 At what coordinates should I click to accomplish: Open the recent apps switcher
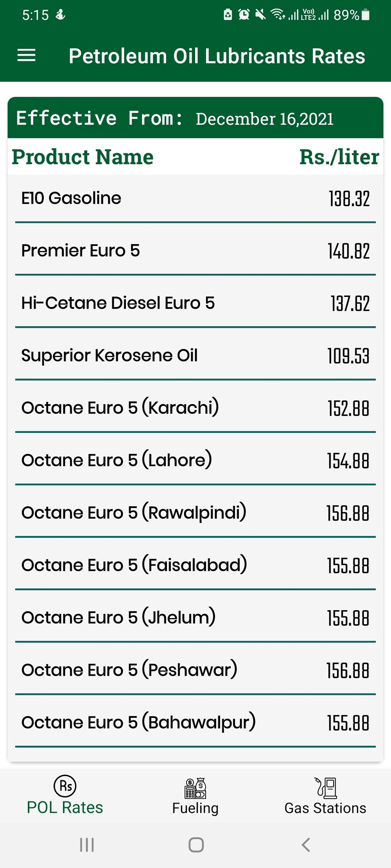click(x=87, y=845)
